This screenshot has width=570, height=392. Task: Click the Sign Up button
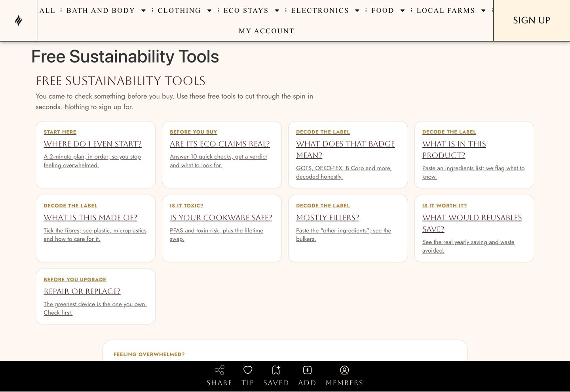tap(532, 21)
